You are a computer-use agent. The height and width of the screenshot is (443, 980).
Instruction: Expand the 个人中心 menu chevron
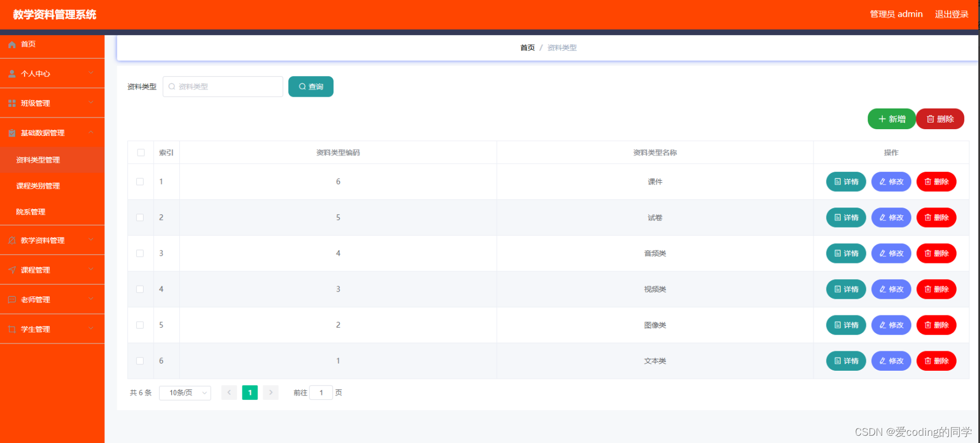pyautogui.click(x=91, y=73)
